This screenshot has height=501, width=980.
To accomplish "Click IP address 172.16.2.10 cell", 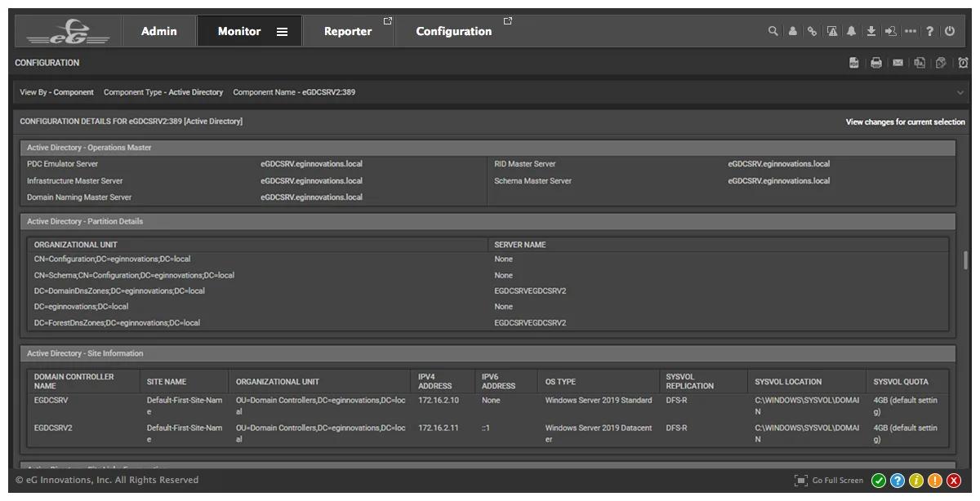I will 439,401.
